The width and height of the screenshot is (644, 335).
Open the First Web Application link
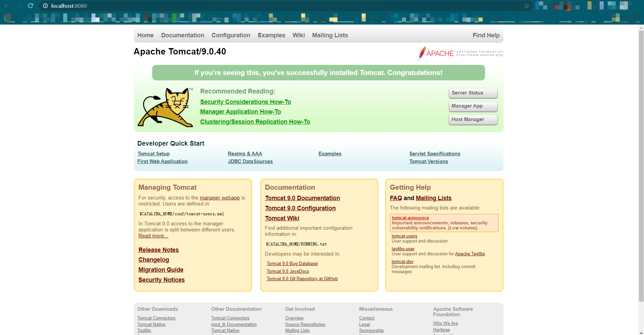[x=162, y=161]
